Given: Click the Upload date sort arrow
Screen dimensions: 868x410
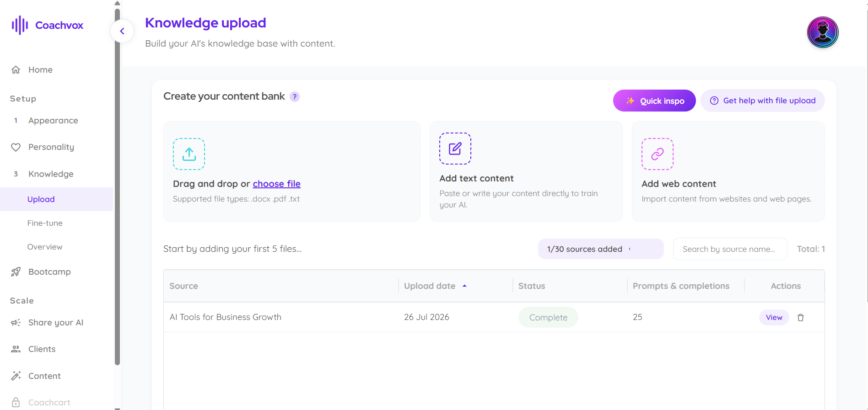Looking at the screenshot, I should (x=464, y=286).
